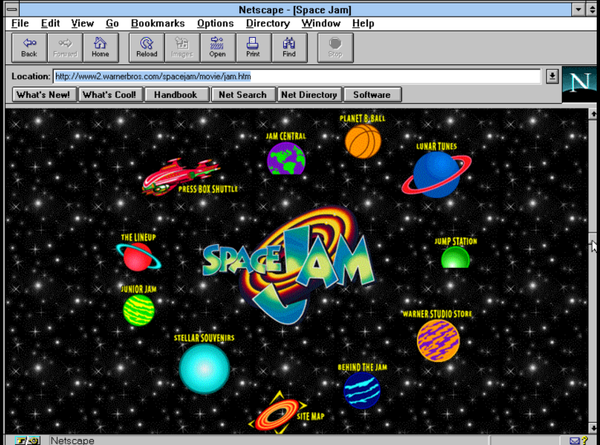
Task: Go to Home with the house icon
Action: click(x=100, y=47)
